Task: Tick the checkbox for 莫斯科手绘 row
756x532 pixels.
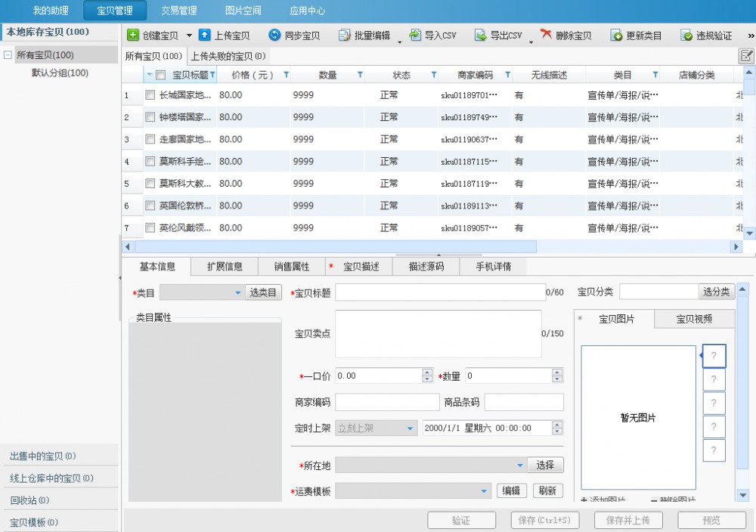Action: (150, 162)
